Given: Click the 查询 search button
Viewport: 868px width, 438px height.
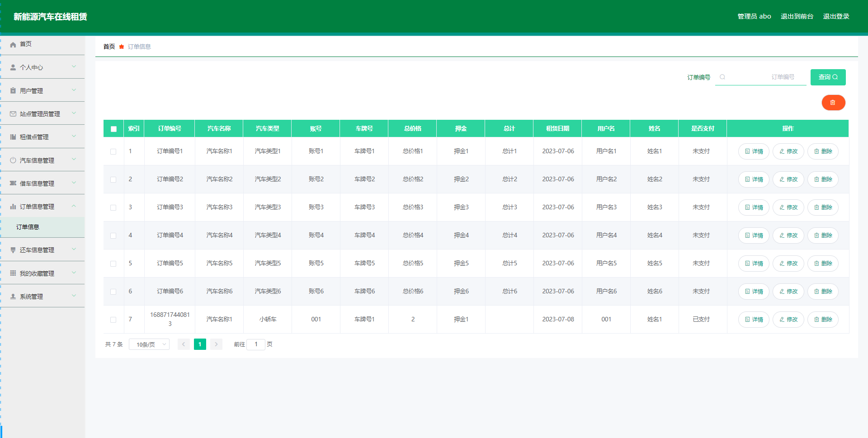Looking at the screenshot, I should (x=828, y=77).
